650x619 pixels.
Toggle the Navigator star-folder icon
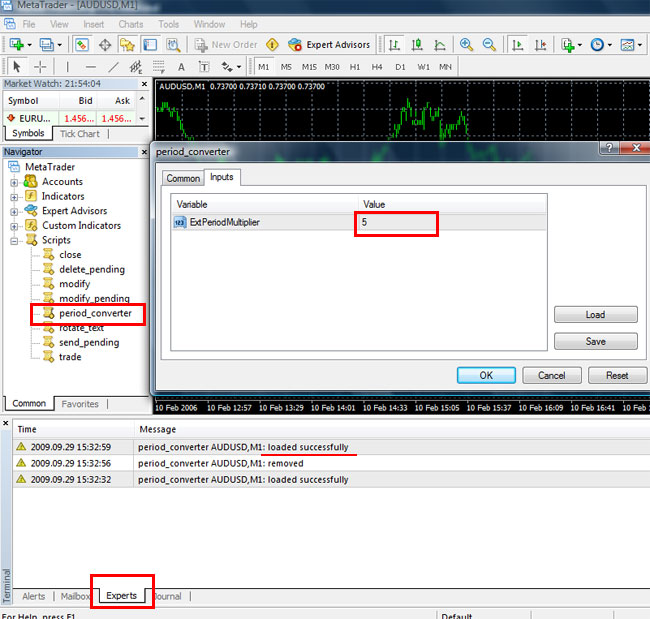point(127,44)
